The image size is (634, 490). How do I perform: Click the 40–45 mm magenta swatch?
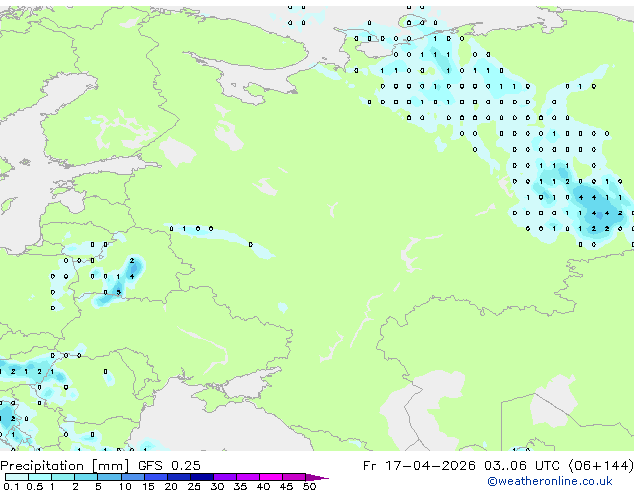tap(271, 477)
